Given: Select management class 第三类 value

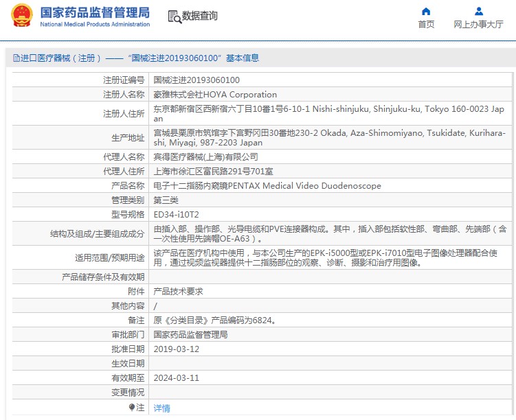Looking at the screenshot, I should [x=166, y=200].
